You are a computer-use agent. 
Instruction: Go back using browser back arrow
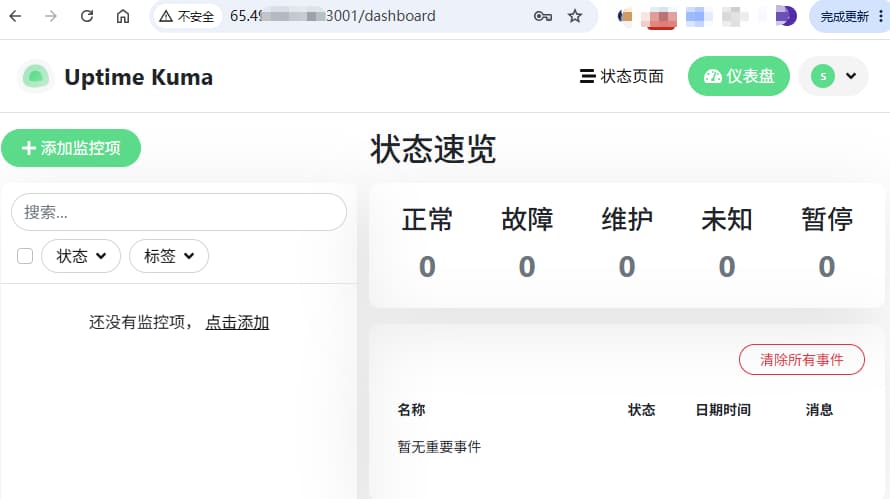[x=15, y=16]
